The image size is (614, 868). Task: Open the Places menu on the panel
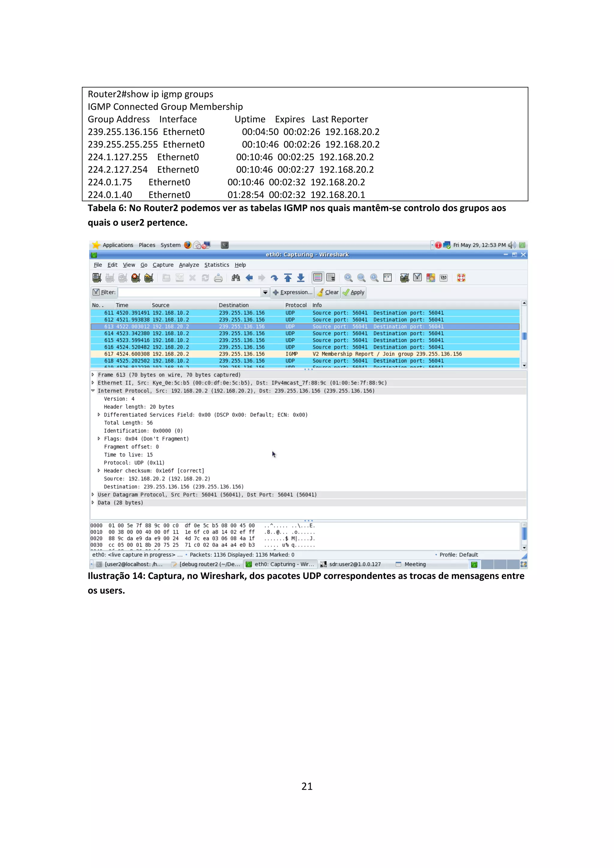point(147,245)
